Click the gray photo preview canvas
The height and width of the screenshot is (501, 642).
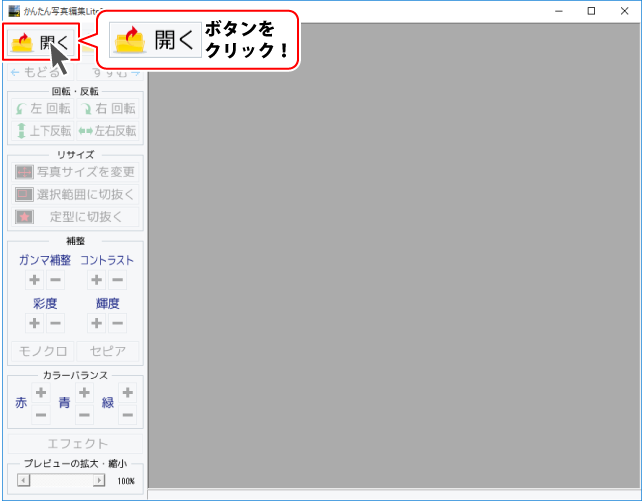pyautogui.click(x=393, y=256)
